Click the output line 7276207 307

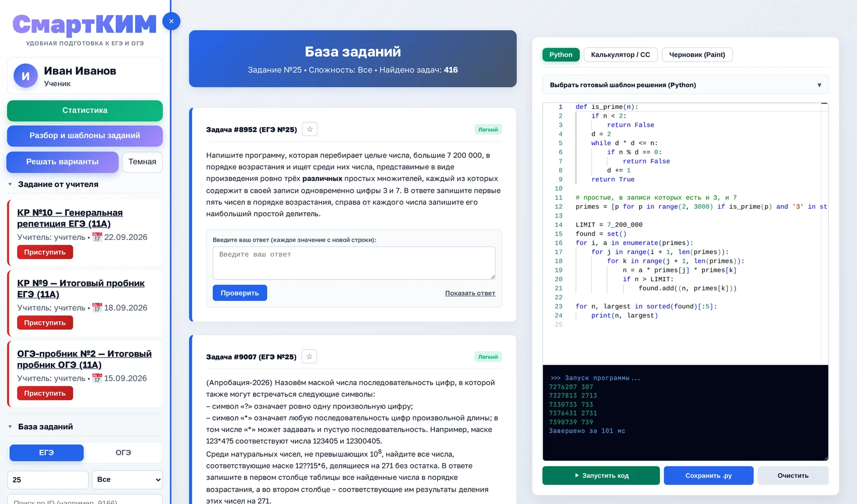point(571,387)
